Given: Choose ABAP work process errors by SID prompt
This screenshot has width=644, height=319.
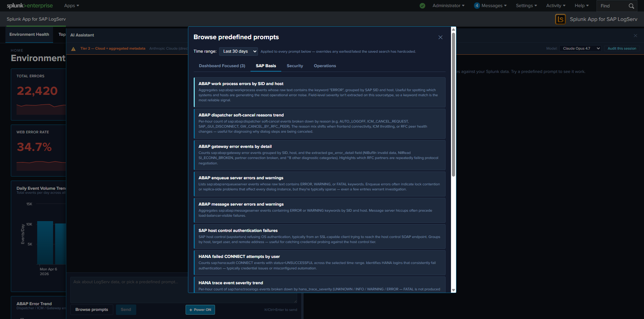Looking at the screenshot, I should (x=319, y=92).
